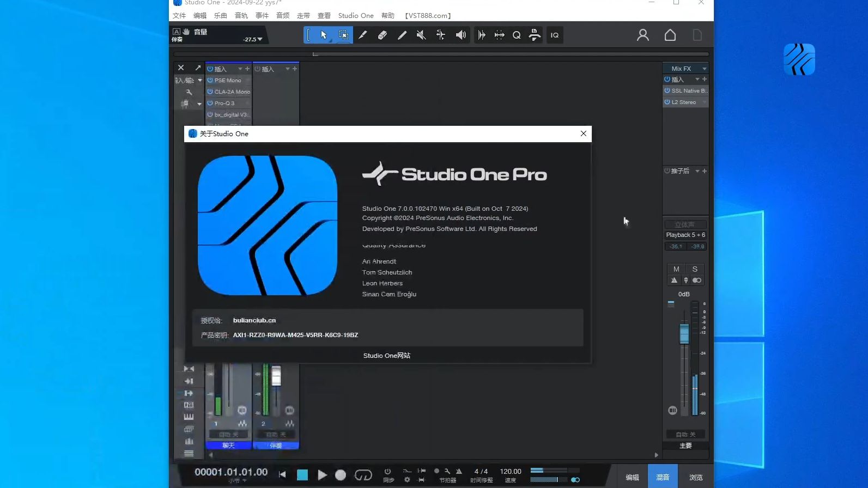Go to the Start page home icon
868x488 pixels.
(x=670, y=35)
